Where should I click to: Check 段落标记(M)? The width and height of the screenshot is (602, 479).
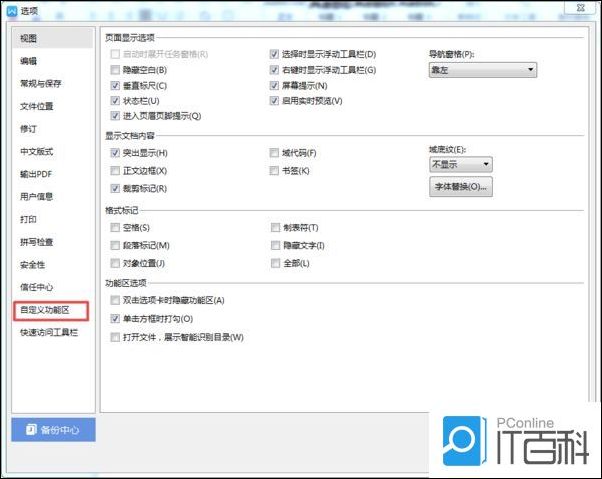(x=115, y=245)
